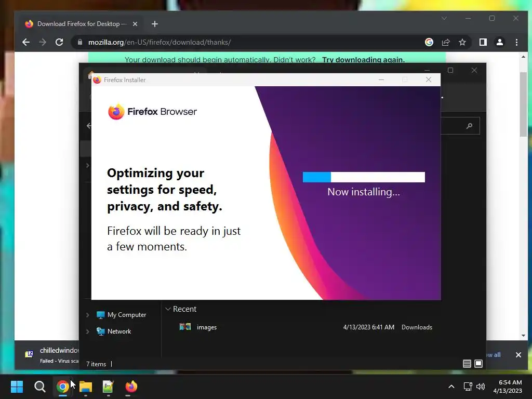Close the Download Firefox tab
This screenshot has width=532, height=399.
135,24
